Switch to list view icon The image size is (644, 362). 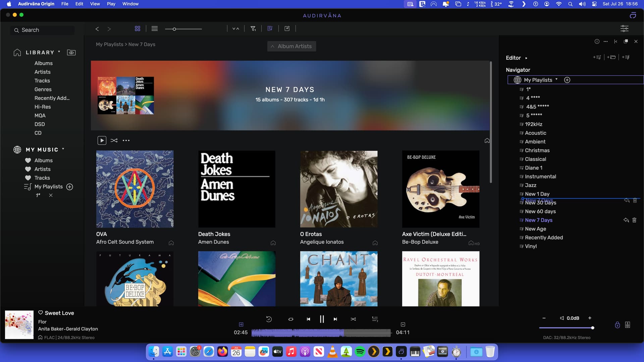coord(155,28)
